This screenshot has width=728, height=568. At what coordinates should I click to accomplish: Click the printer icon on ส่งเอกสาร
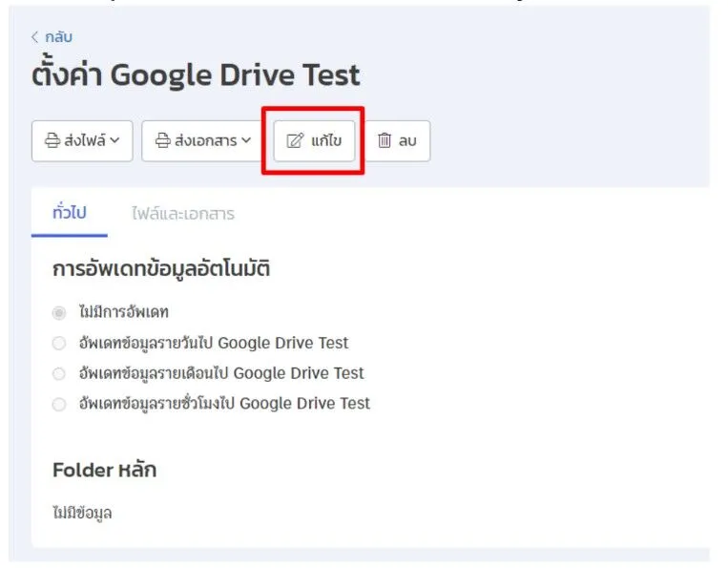pyautogui.click(x=163, y=141)
